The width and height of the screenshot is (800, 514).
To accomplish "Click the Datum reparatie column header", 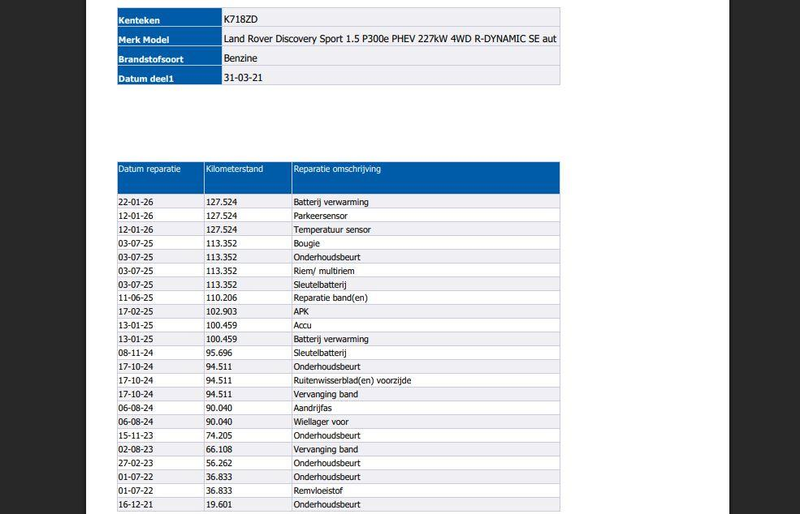I will [161, 178].
